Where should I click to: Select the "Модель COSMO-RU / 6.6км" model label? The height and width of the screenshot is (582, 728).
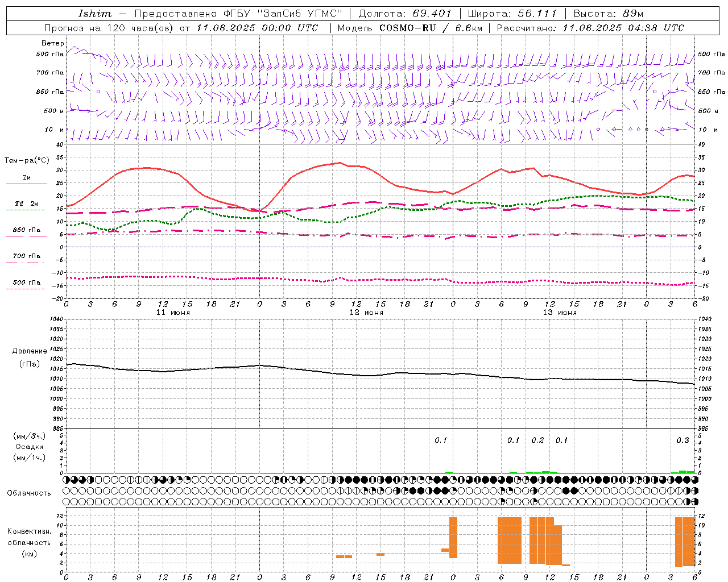coord(409,28)
